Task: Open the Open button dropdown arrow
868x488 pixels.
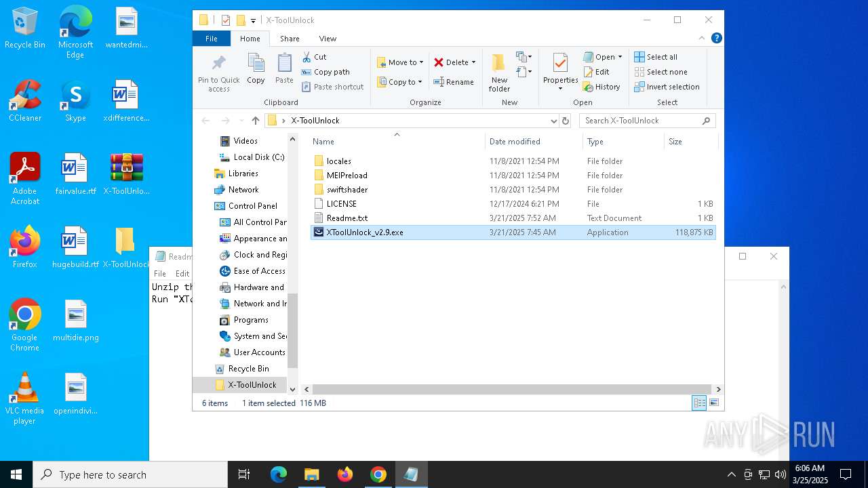Action: click(620, 57)
